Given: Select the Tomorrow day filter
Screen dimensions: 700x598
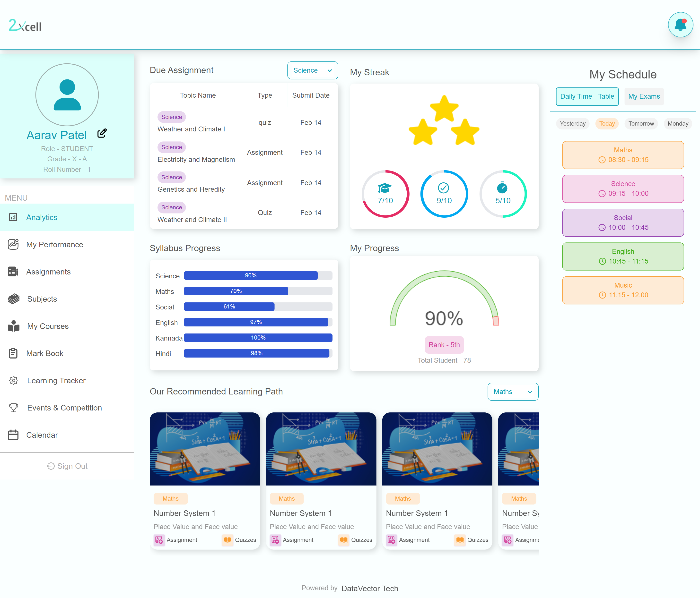Looking at the screenshot, I should [641, 124].
